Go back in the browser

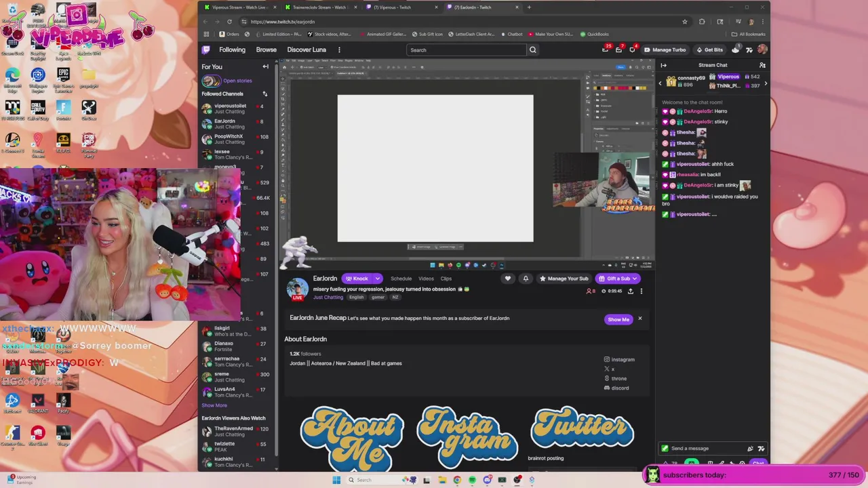[206, 22]
